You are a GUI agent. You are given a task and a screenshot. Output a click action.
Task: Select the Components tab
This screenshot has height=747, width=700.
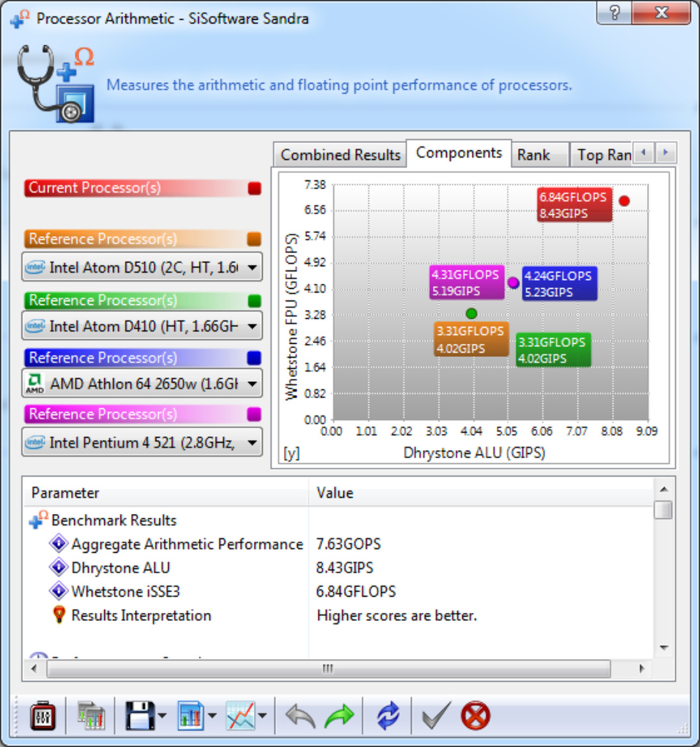click(x=459, y=153)
